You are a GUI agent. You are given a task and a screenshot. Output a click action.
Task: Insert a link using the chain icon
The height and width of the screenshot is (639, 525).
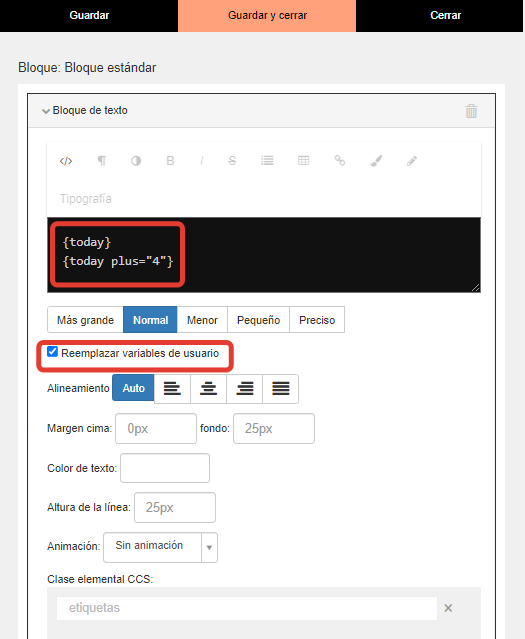coord(340,161)
